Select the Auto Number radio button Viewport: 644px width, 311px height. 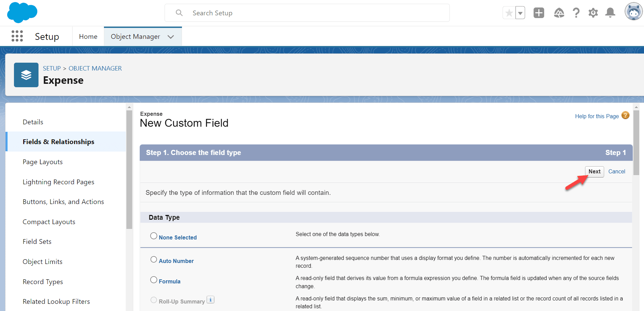(x=154, y=259)
